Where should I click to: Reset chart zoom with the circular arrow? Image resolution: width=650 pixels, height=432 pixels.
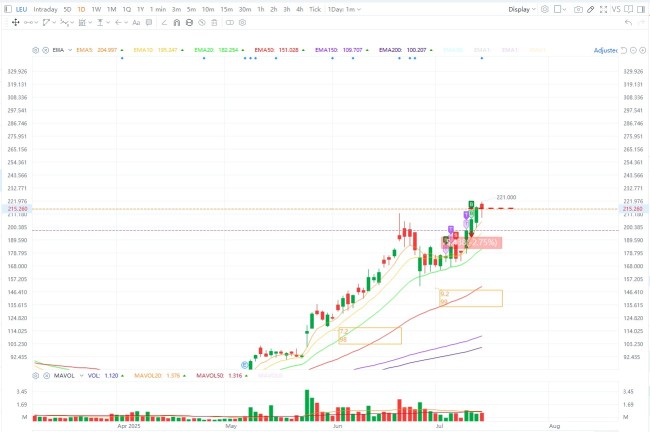(x=624, y=50)
